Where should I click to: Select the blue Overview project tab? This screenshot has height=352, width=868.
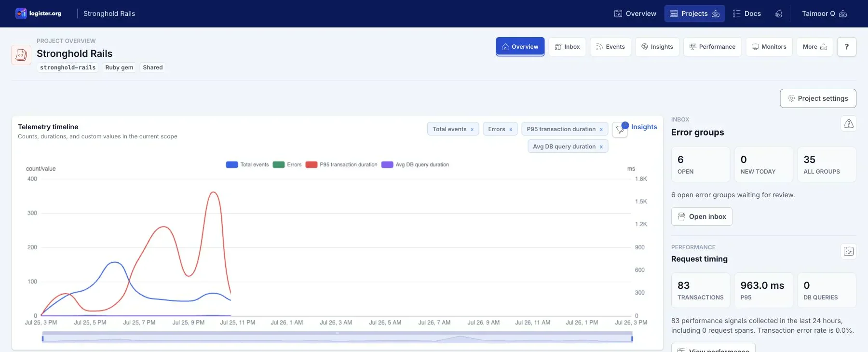(x=520, y=47)
